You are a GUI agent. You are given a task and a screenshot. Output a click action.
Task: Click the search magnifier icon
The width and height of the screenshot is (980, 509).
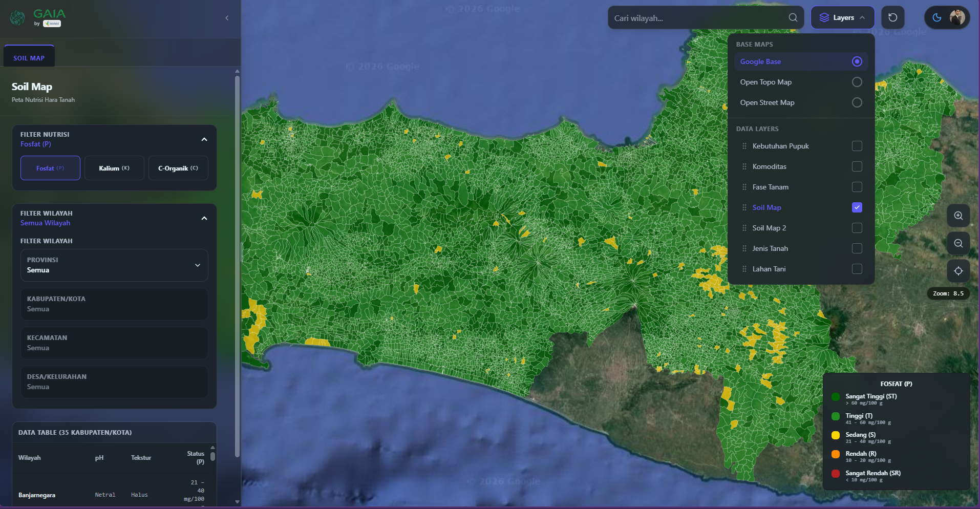coord(793,18)
